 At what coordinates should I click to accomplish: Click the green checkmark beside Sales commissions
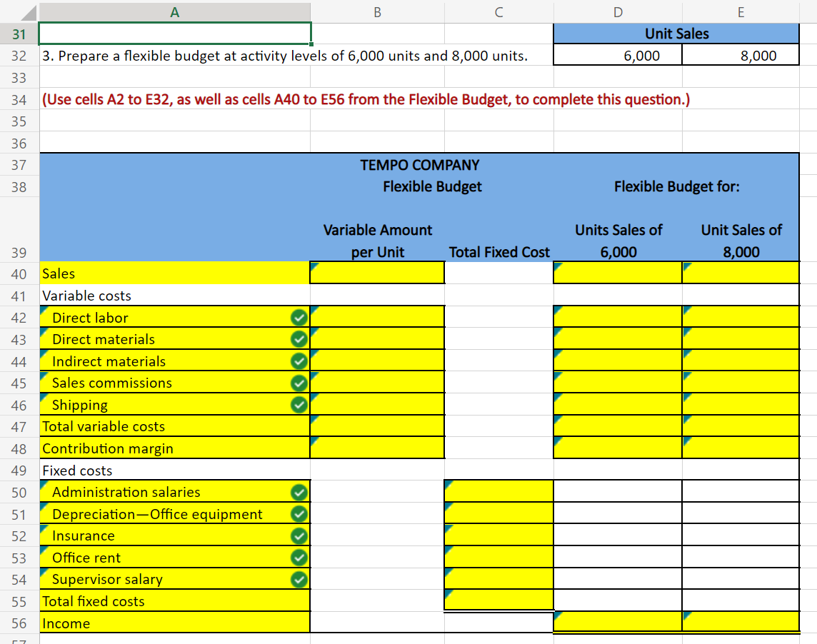[299, 383]
